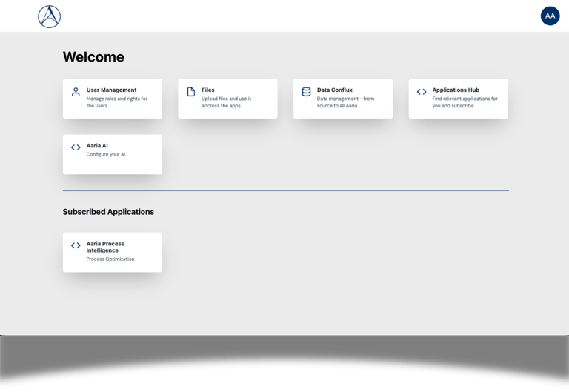Viewport: 569px width, 392px height.
Task: Click the Aaria logo in the header
Action: point(50,17)
